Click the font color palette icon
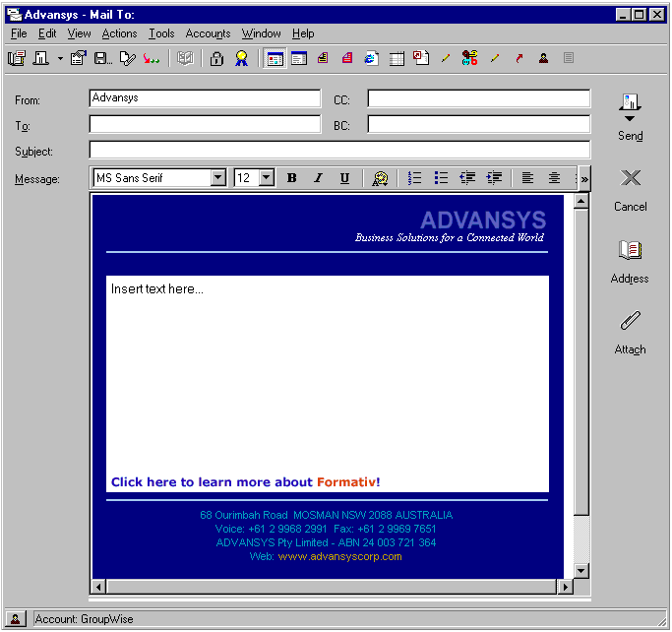This screenshot has height=632, width=672. pyautogui.click(x=380, y=178)
